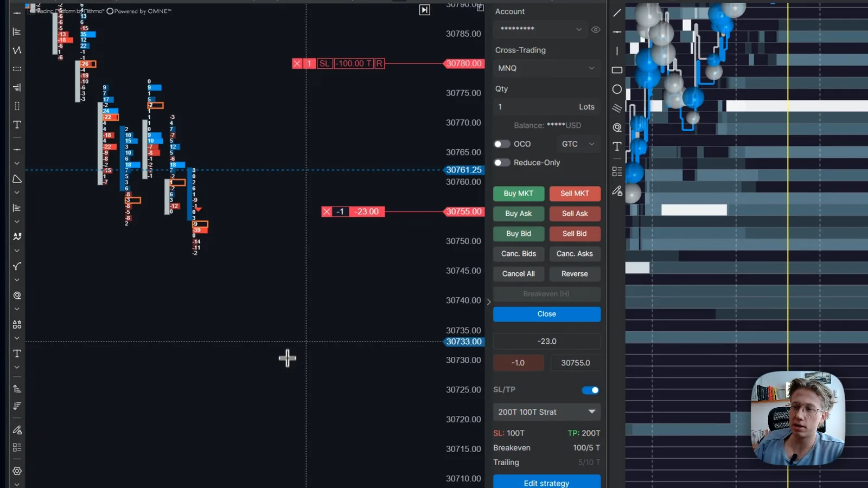Click the sort ascending icon in left toolbar
The width and height of the screenshot is (868, 488).
pyautogui.click(x=17, y=389)
